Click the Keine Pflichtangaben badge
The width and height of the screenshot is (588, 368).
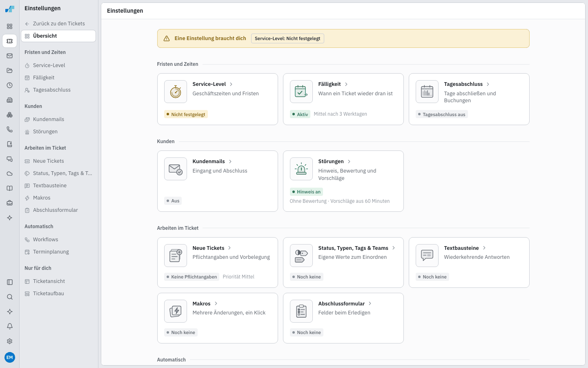192,277
